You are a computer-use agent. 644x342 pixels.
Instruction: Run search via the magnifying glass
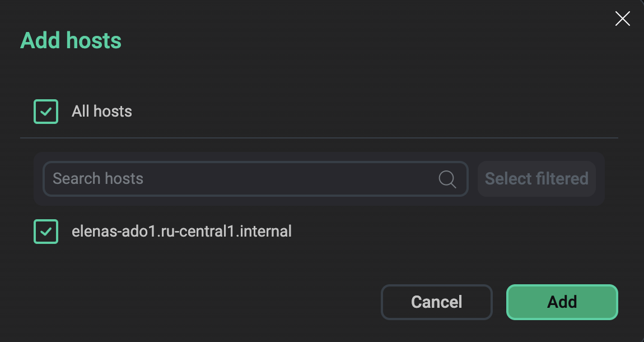447,179
